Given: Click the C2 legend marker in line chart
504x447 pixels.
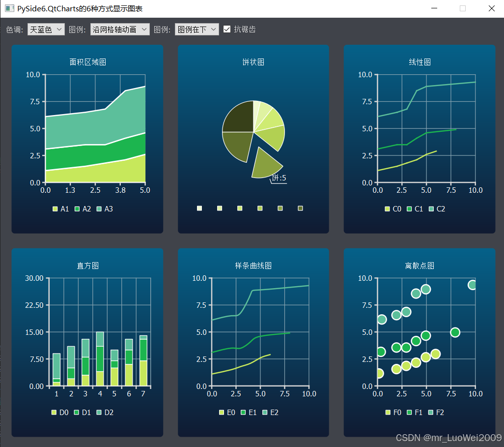Looking at the screenshot, I should [x=431, y=209].
